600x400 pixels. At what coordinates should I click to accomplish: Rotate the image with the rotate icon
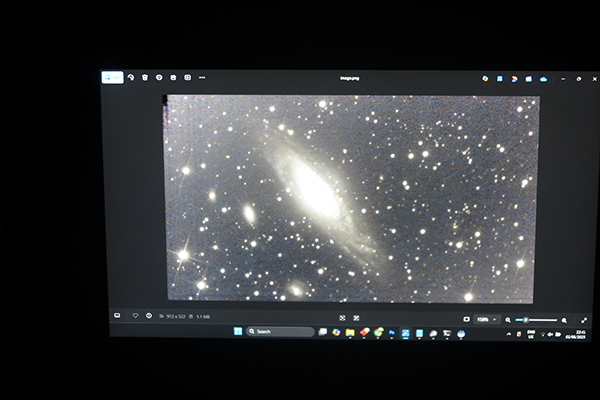pyautogui.click(x=131, y=78)
